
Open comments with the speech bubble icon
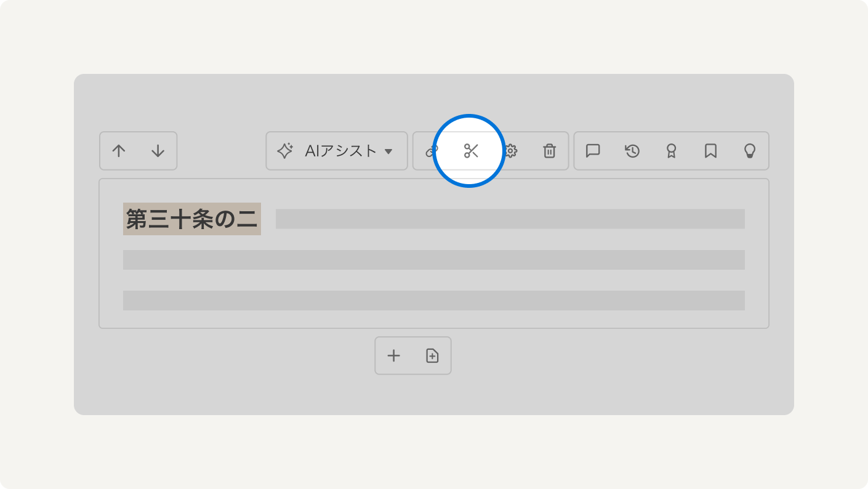coord(593,151)
